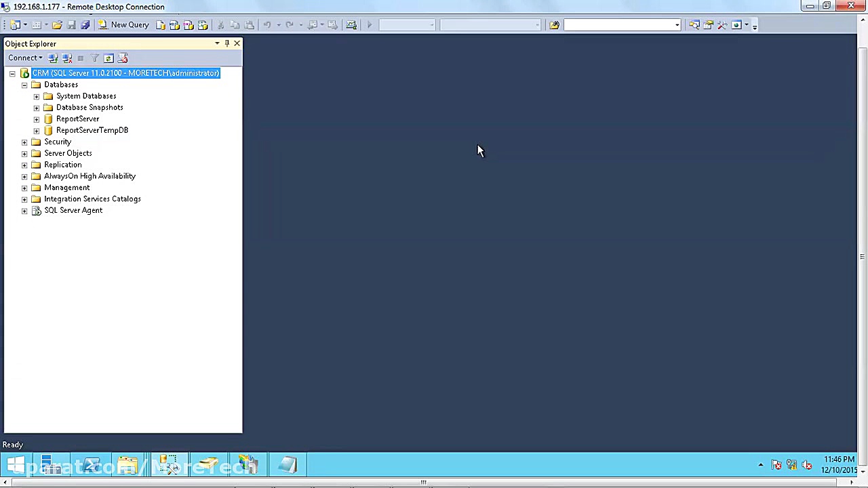Viewport: 868px width, 488px height.
Task: Click the Web Browser globe toolbar icon
Action: coord(736,25)
